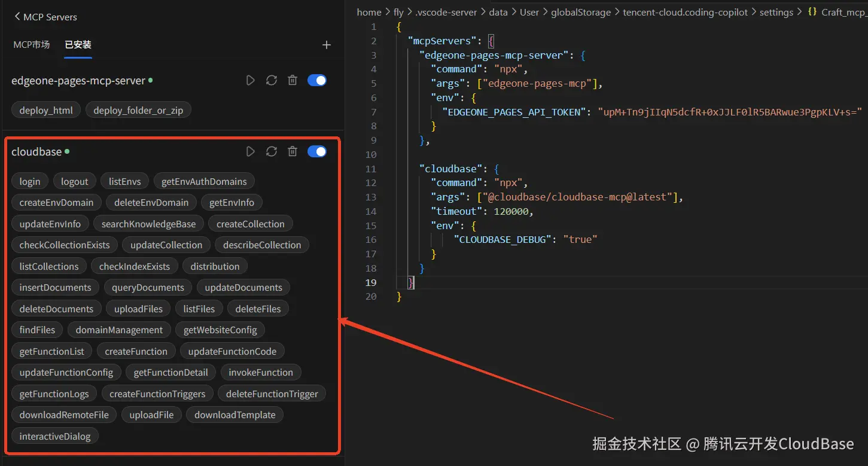The image size is (868, 466).
Task: Click the getWebsiteConfig chip
Action: (220, 330)
